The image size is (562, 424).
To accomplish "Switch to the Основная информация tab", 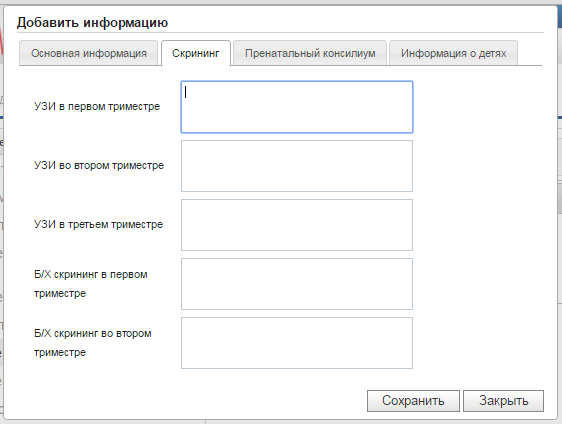I will (89, 53).
